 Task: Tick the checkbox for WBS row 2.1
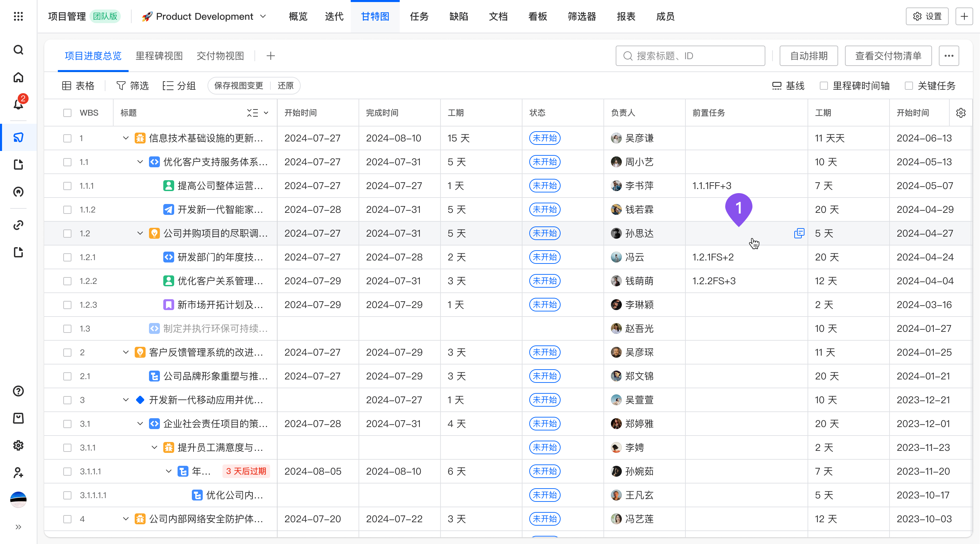(67, 376)
